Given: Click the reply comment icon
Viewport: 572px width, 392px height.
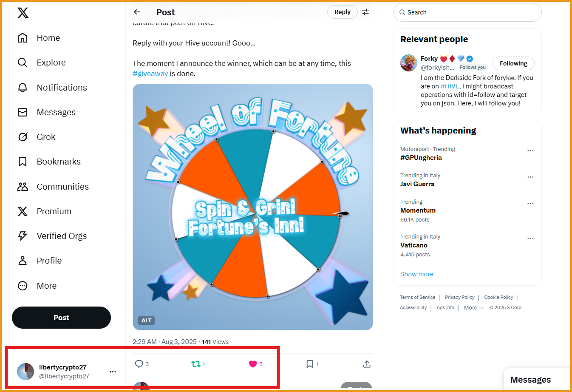Looking at the screenshot, I should (x=139, y=364).
